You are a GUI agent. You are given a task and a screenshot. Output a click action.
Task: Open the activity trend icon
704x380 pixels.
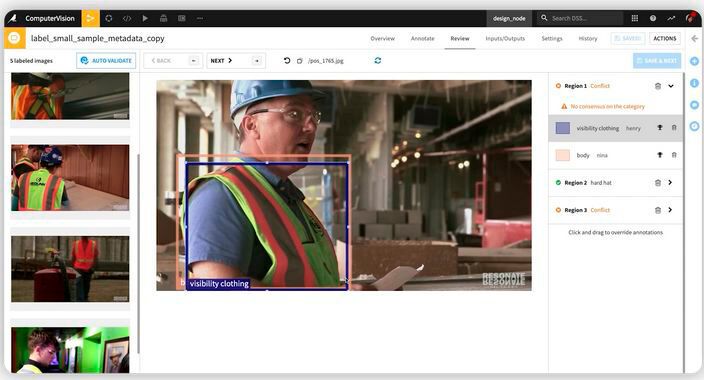pyautogui.click(x=671, y=18)
